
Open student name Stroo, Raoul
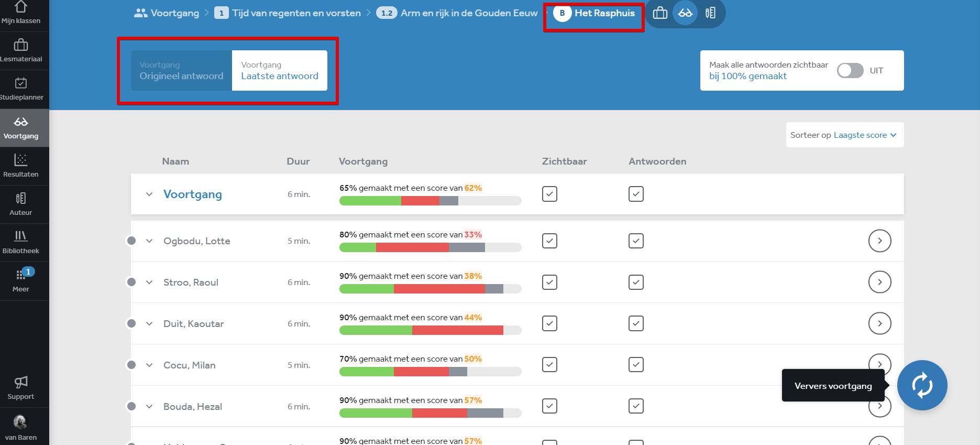[x=191, y=282]
